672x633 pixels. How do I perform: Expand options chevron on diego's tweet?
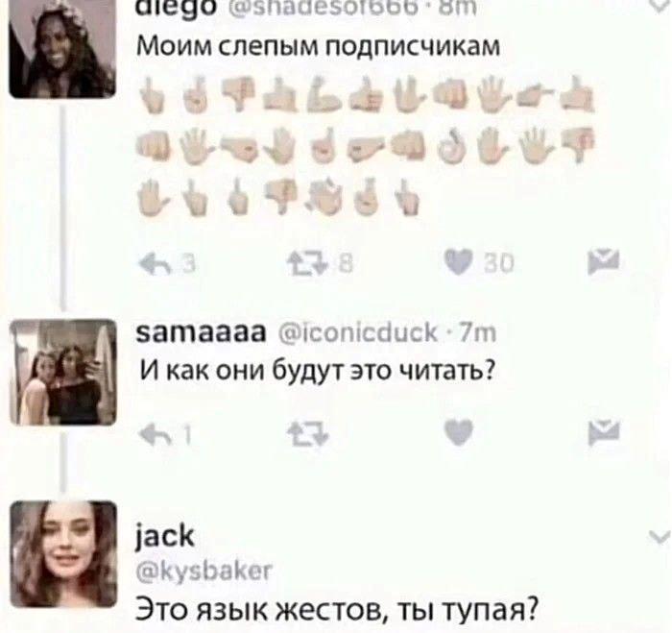click(660, 6)
